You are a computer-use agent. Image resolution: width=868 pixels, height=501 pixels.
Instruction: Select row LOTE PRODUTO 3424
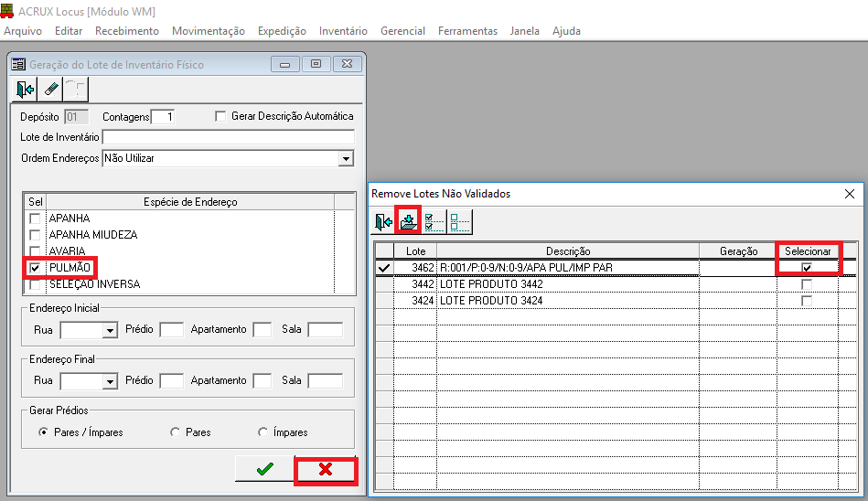coord(568,301)
